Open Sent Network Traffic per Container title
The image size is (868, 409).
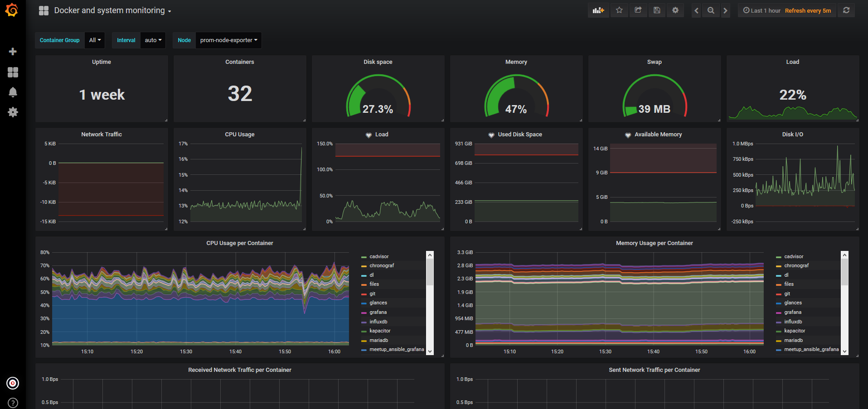[655, 370]
